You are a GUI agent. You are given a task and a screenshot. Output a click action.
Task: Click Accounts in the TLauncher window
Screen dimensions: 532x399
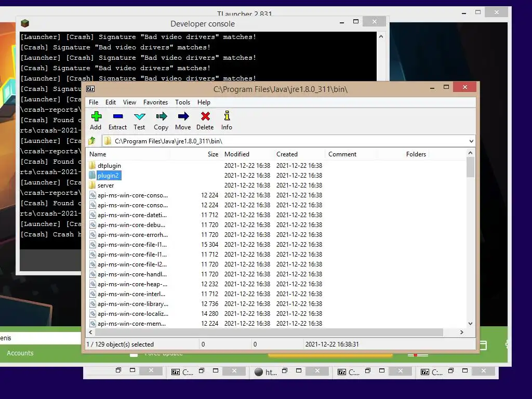point(20,353)
